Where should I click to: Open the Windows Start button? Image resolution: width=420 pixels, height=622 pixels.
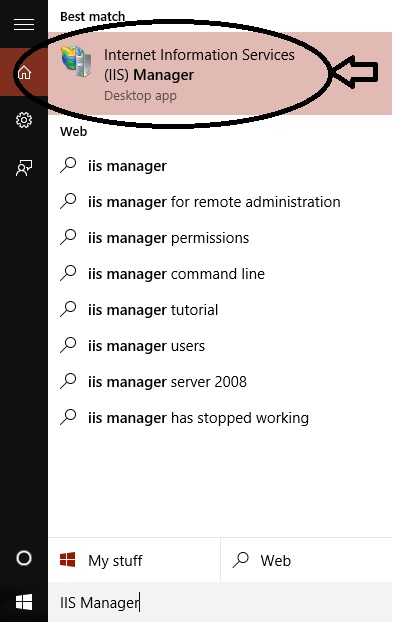coord(24,602)
